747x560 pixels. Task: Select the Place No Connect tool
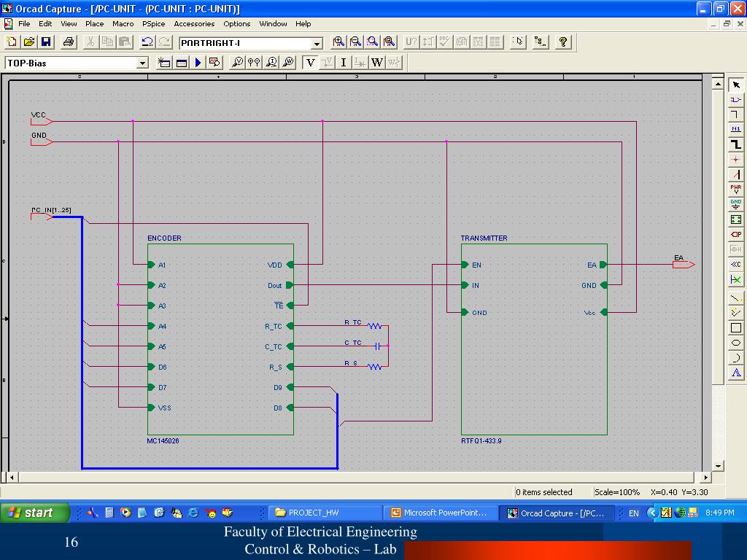point(736,279)
